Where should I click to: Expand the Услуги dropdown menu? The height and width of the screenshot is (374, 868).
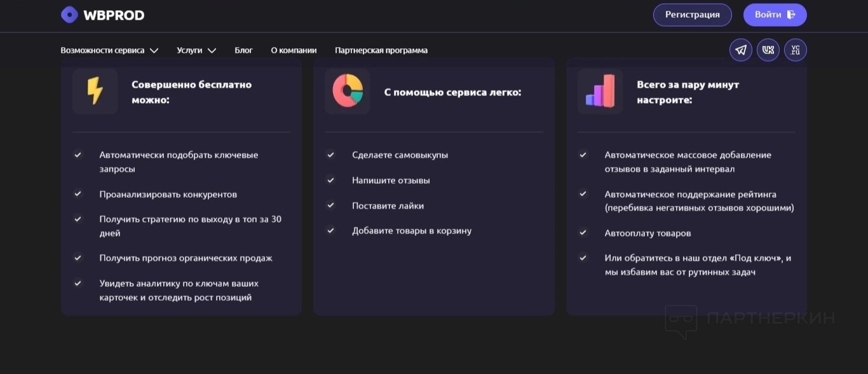(x=196, y=50)
